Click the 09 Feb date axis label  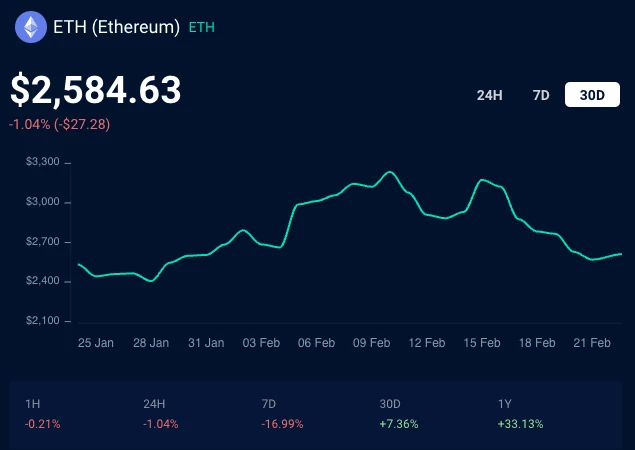(371, 343)
